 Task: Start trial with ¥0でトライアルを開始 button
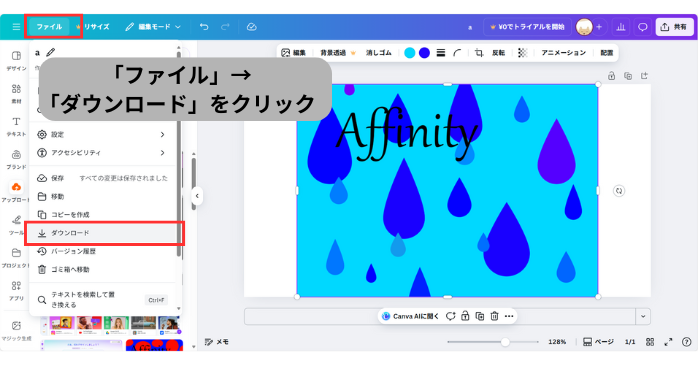527,27
